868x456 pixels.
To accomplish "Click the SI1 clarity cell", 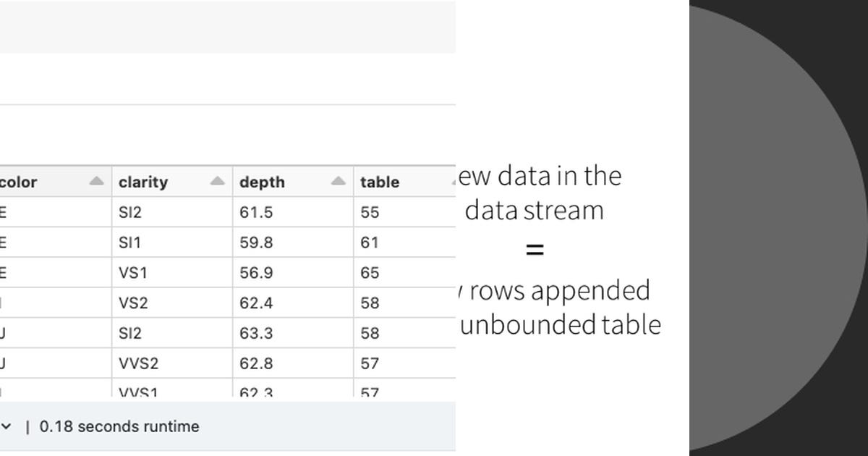I will (x=129, y=242).
